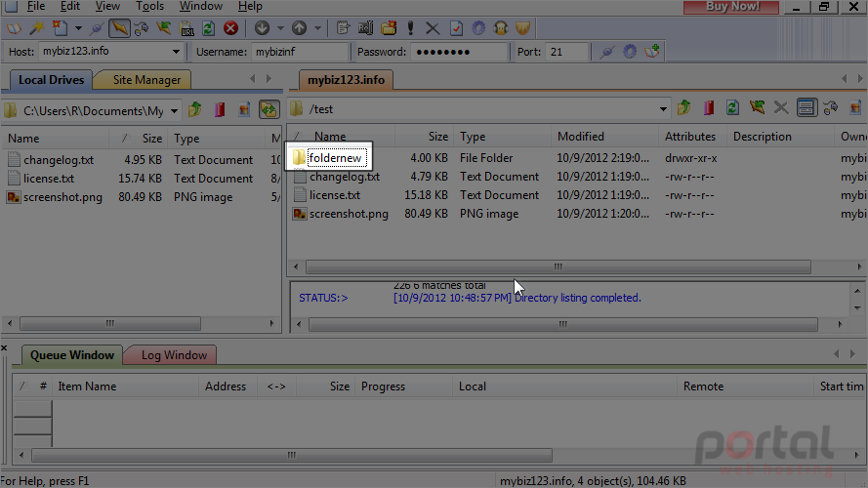Click the Edit file icon in main toolbar
This screenshot has width=868, height=488.
(x=344, y=28)
